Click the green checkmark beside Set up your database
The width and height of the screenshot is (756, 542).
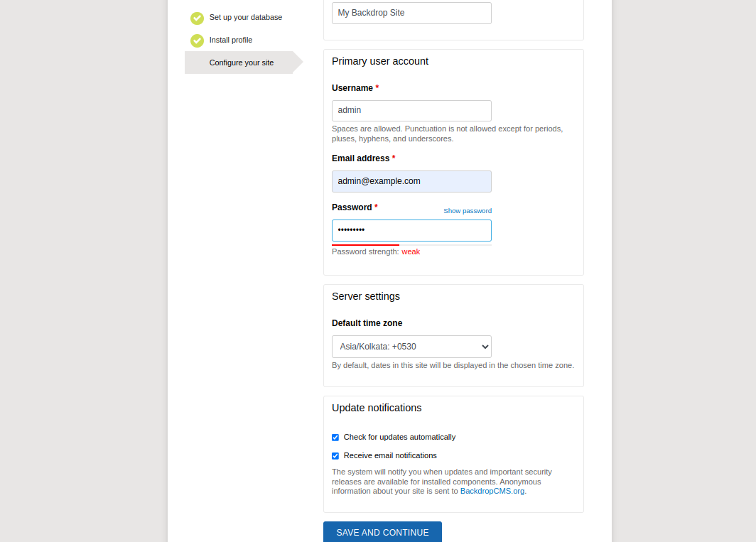point(197,18)
